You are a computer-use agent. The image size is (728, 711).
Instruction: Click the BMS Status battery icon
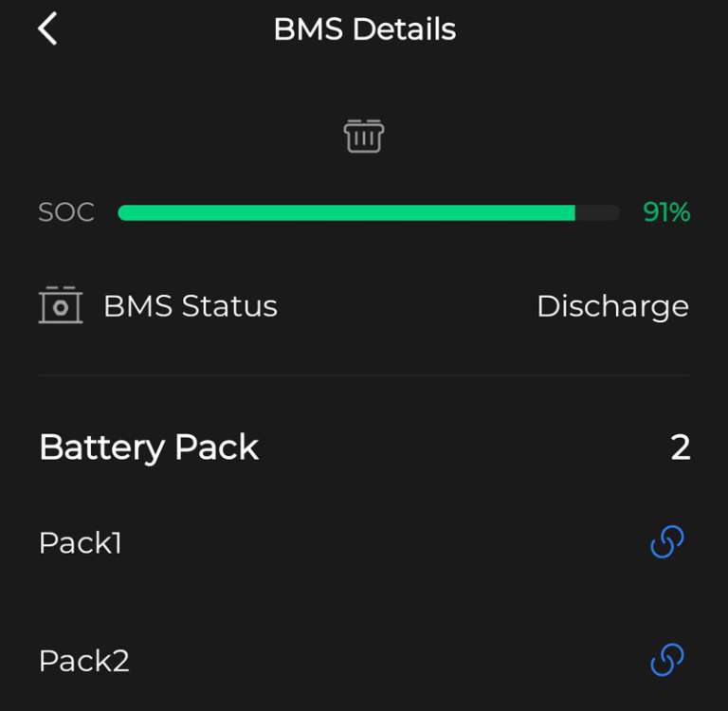[x=60, y=306]
